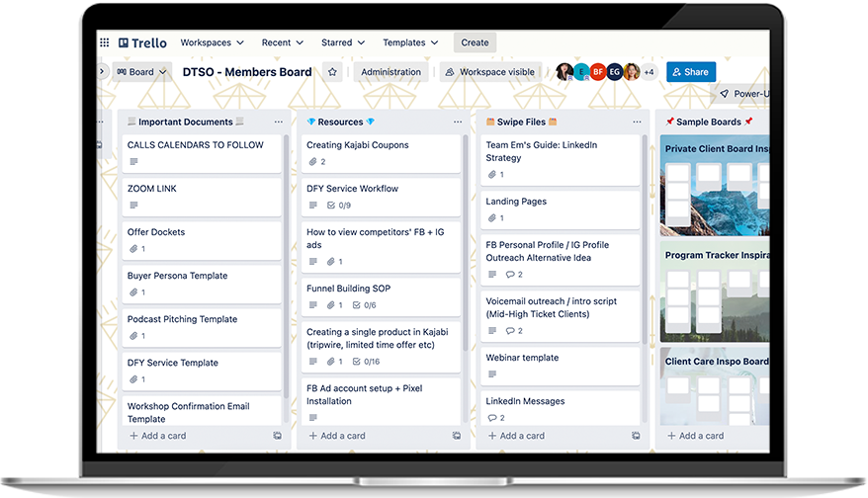868x498 pixels.
Task: Open Creating a single product in Kajabi card
Action: (x=381, y=347)
